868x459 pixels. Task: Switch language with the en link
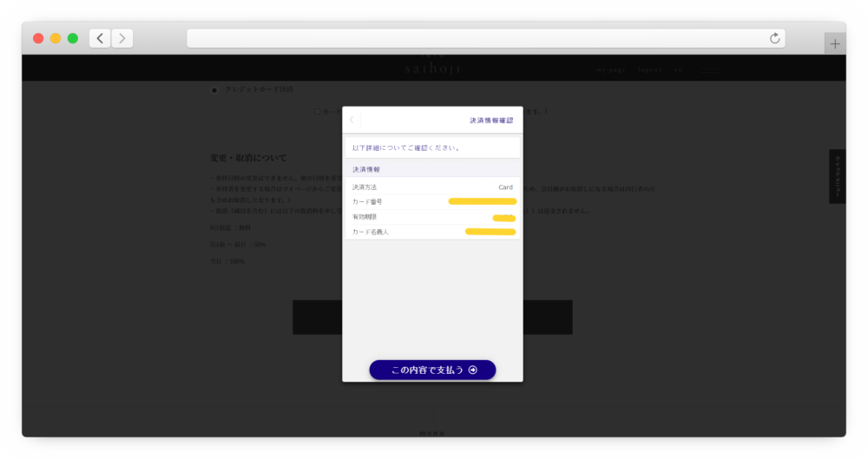click(x=679, y=69)
